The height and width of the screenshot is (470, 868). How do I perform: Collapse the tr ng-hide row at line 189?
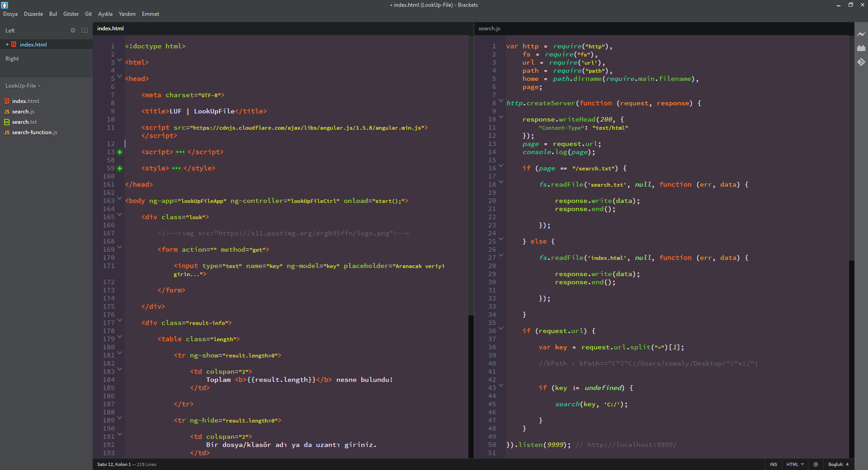pyautogui.click(x=120, y=418)
